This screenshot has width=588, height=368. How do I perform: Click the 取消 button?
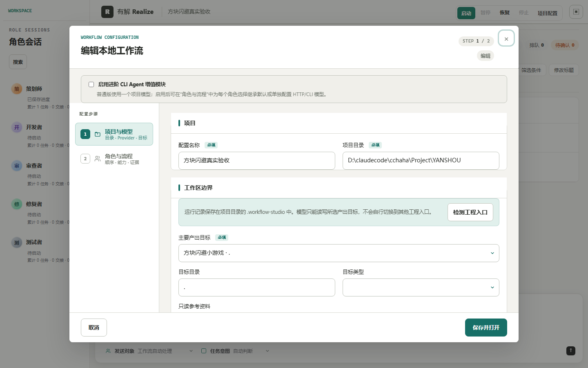click(x=94, y=328)
